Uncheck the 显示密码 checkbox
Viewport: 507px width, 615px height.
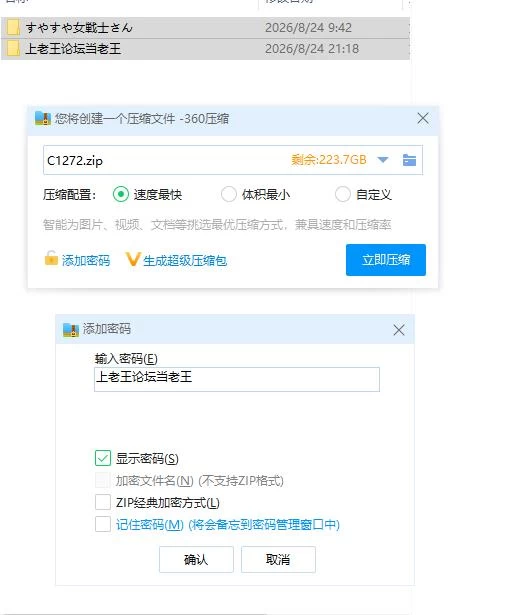103,458
